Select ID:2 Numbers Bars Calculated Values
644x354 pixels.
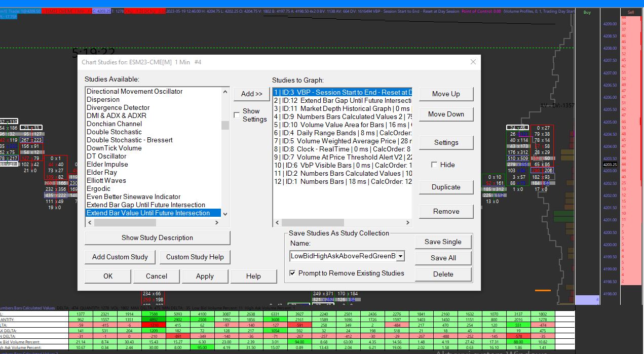[x=343, y=173]
